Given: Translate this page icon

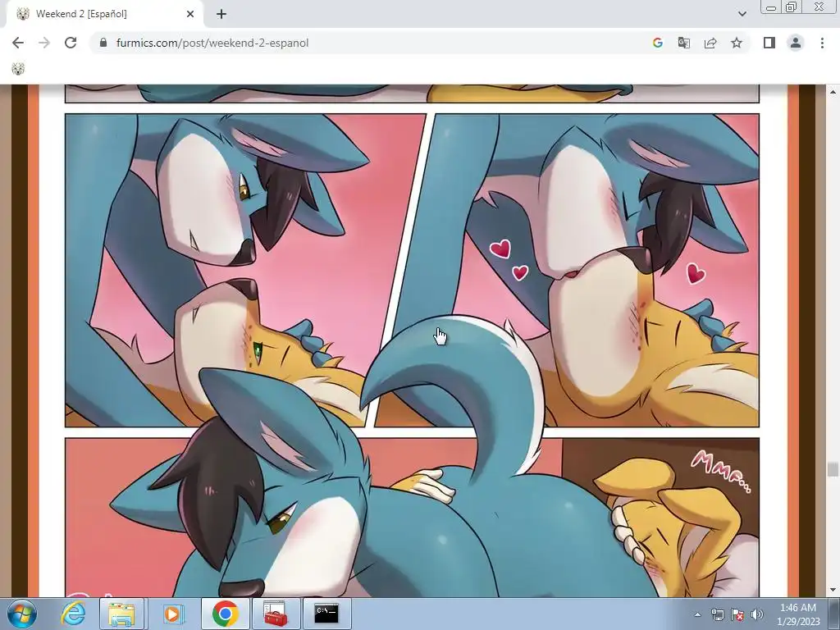Looking at the screenshot, I should 683,43.
